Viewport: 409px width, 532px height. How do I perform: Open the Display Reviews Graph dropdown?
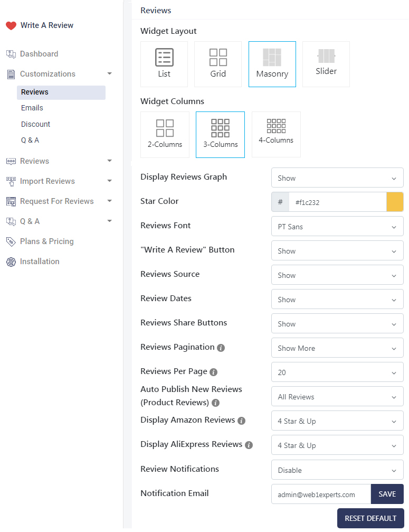(x=337, y=178)
